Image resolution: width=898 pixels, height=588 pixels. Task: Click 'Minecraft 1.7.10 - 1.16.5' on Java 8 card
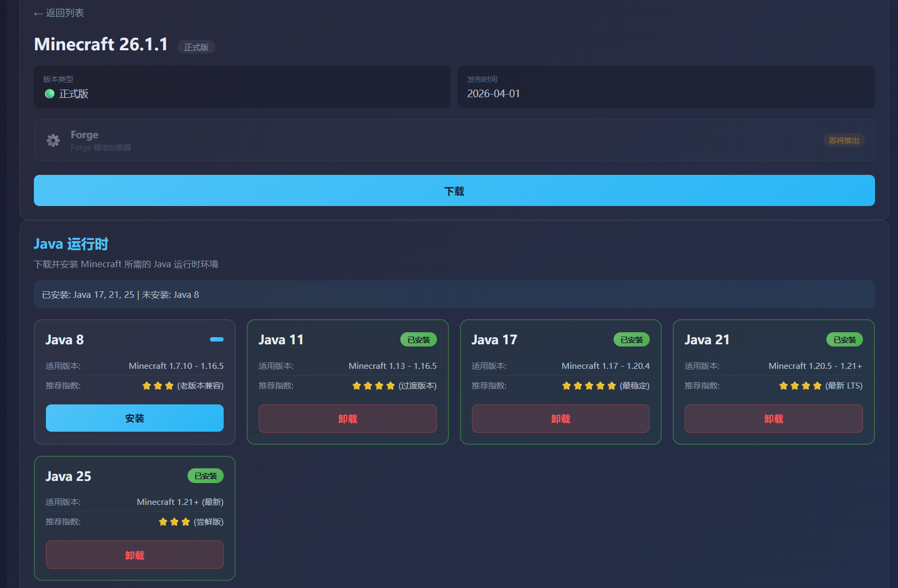[x=176, y=366]
